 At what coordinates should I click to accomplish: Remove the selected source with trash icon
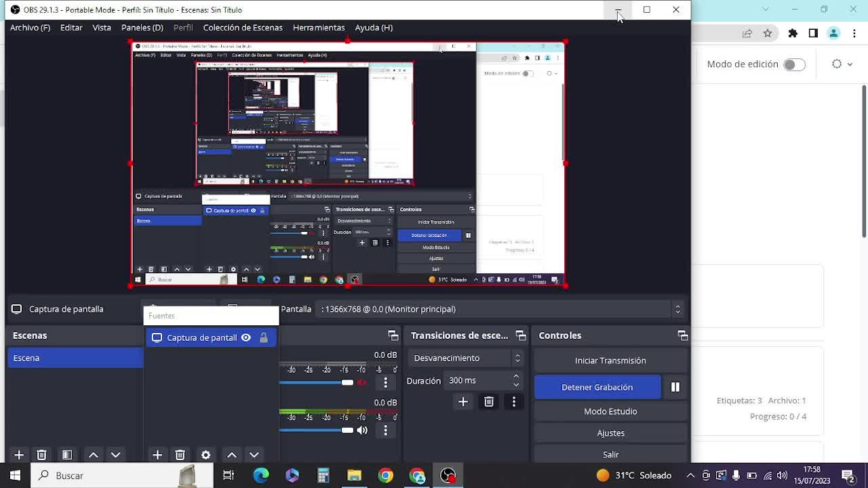(180, 455)
